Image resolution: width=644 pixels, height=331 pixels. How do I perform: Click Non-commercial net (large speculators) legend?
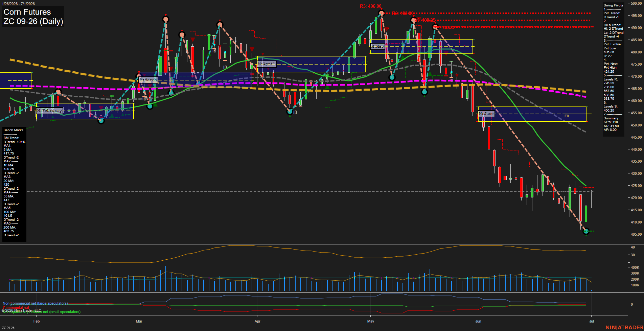tap(35, 303)
